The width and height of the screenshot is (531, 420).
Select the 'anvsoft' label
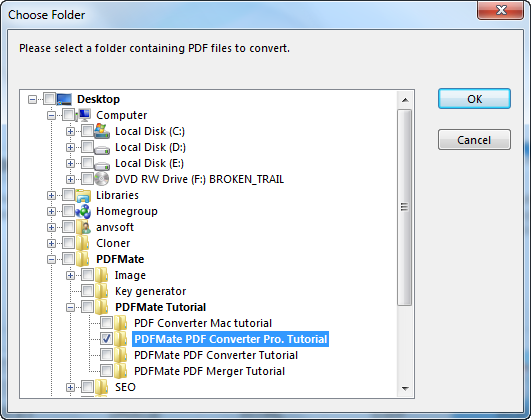115,227
